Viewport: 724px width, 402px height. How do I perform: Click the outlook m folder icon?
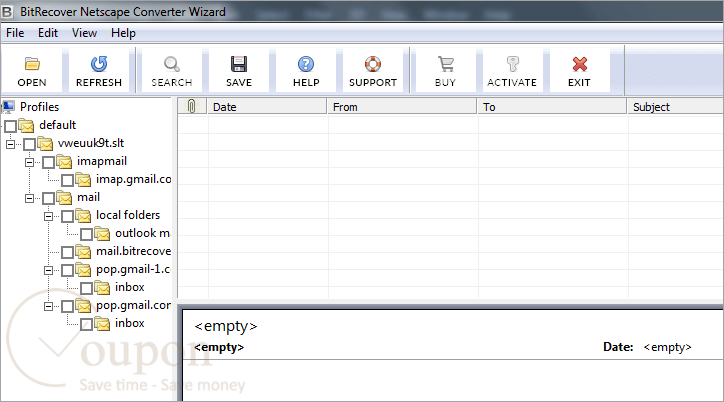[x=102, y=234]
